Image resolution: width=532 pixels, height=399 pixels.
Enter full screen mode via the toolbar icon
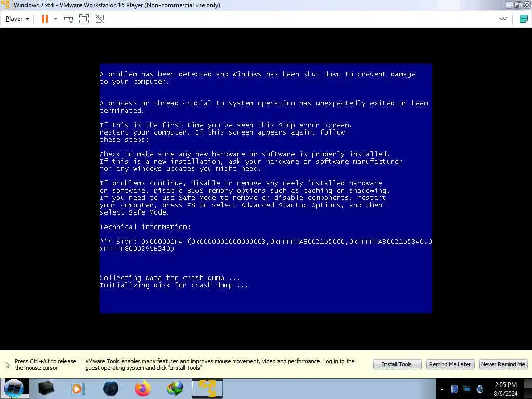[x=84, y=19]
